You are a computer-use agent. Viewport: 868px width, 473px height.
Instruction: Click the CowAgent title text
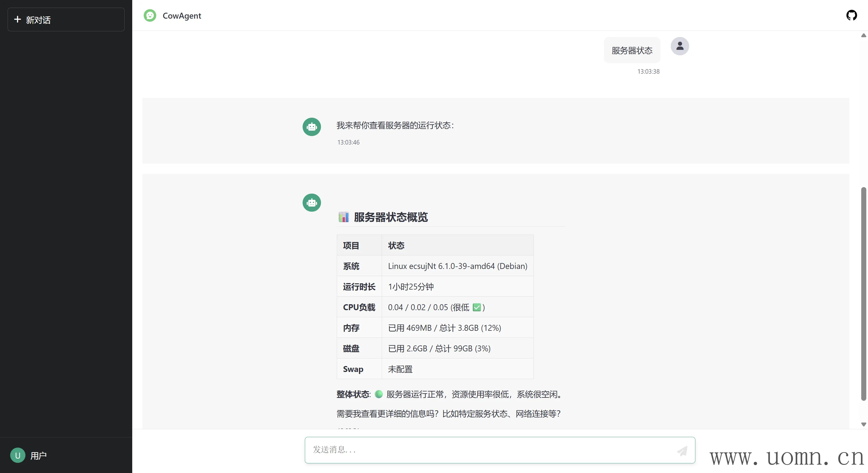coord(182,16)
